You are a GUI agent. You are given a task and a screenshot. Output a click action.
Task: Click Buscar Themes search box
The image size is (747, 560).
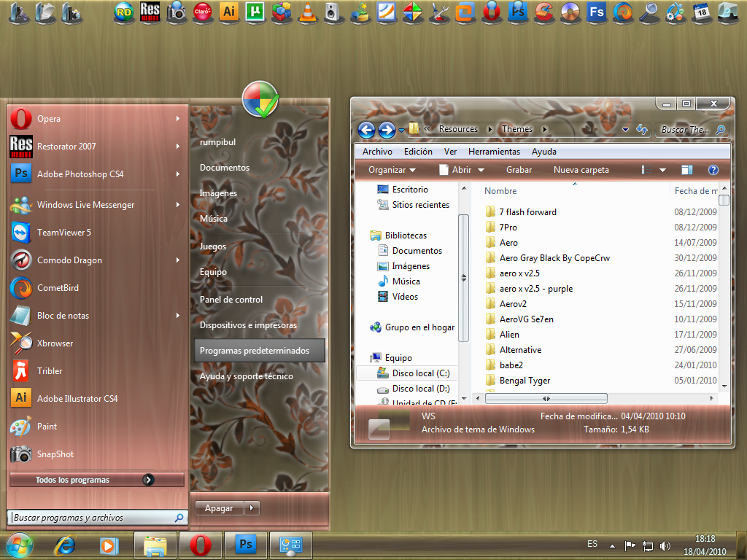pos(693,130)
